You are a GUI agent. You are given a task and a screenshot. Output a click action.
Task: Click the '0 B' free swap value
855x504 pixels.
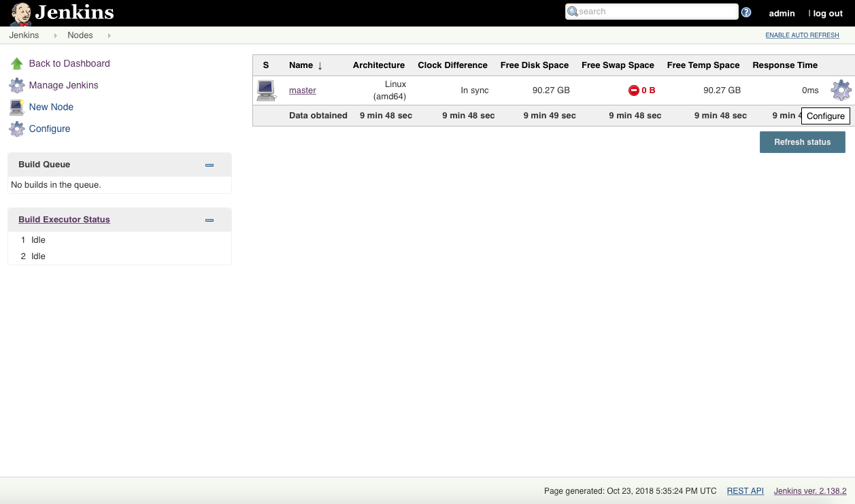[x=648, y=90]
